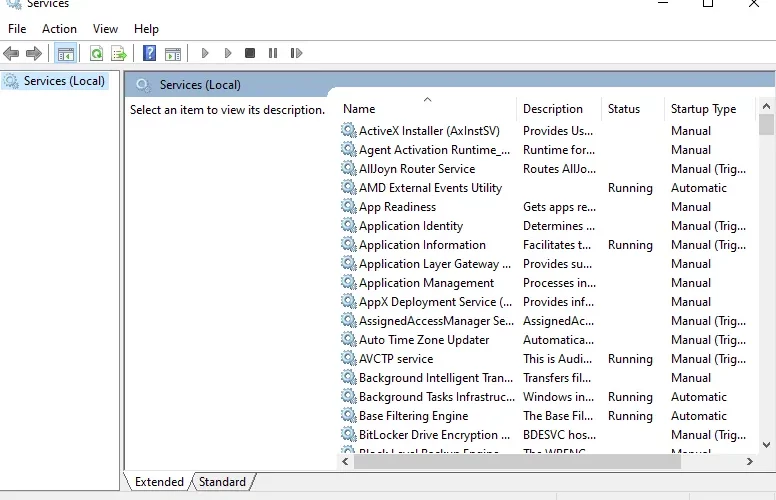This screenshot has height=500, width=776.
Task: Click the second Start Service play icon
Action: 228,53
